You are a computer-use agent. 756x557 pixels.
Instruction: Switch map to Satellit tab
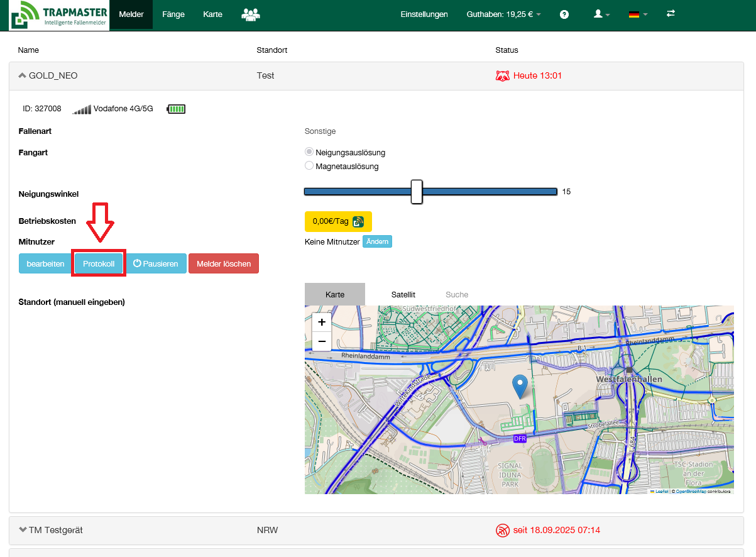403,294
